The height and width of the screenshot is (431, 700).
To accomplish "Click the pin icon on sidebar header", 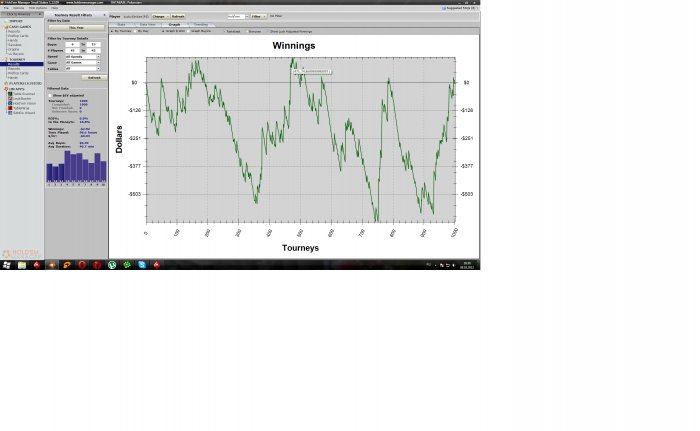I will click(x=40, y=14).
